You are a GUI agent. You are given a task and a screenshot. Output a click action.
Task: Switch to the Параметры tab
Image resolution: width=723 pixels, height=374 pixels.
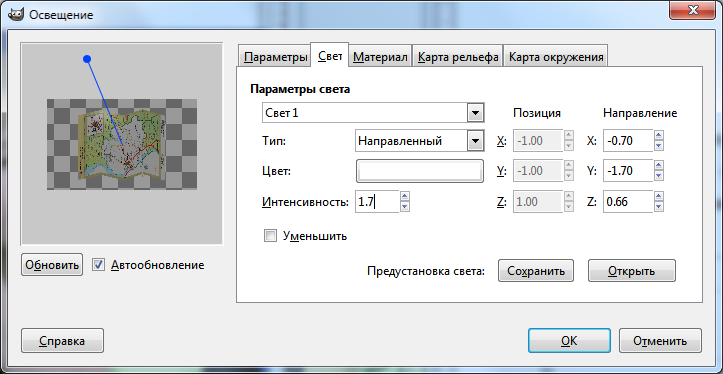pos(275,57)
